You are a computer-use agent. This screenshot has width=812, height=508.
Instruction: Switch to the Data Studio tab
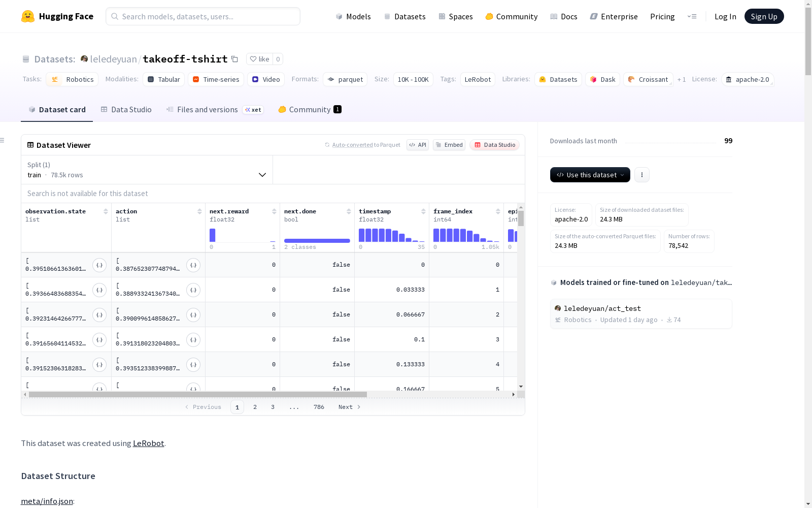point(126,110)
